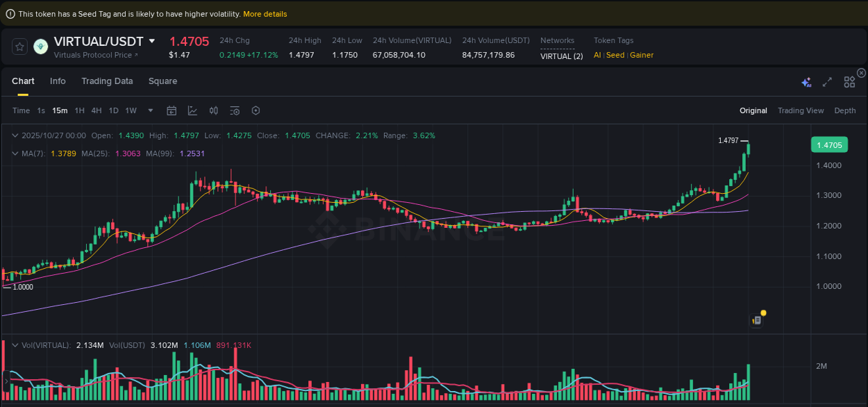Open the date range calendar icon
This screenshot has height=407, width=868.
pyautogui.click(x=172, y=110)
